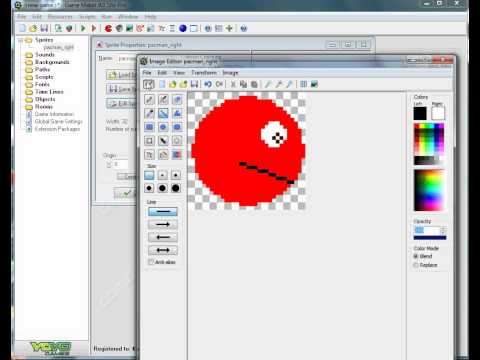Click Save game icon in main toolbar

44,28
